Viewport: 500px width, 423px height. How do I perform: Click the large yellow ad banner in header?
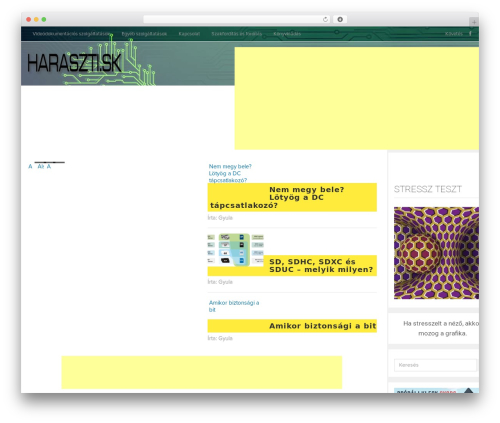[357, 98]
